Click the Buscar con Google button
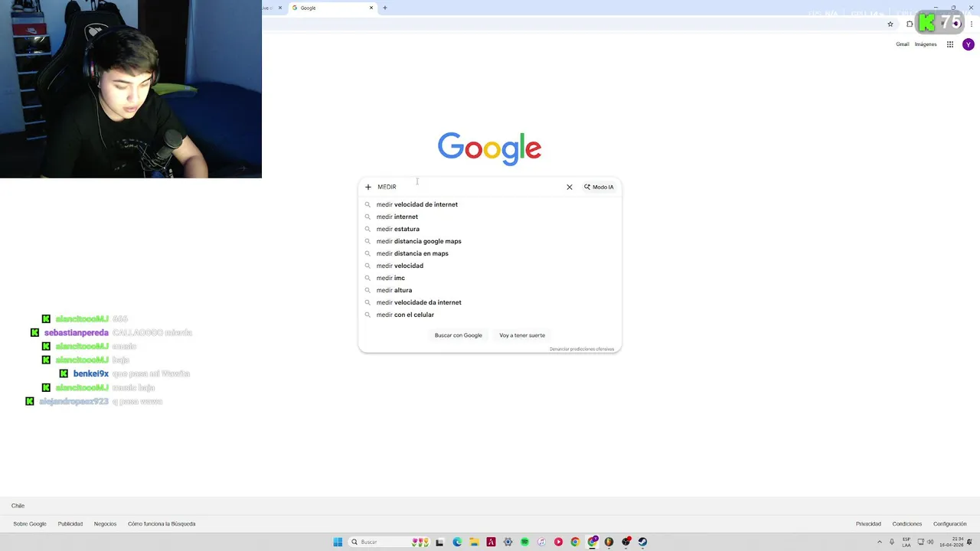980x551 pixels. point(459,335)
